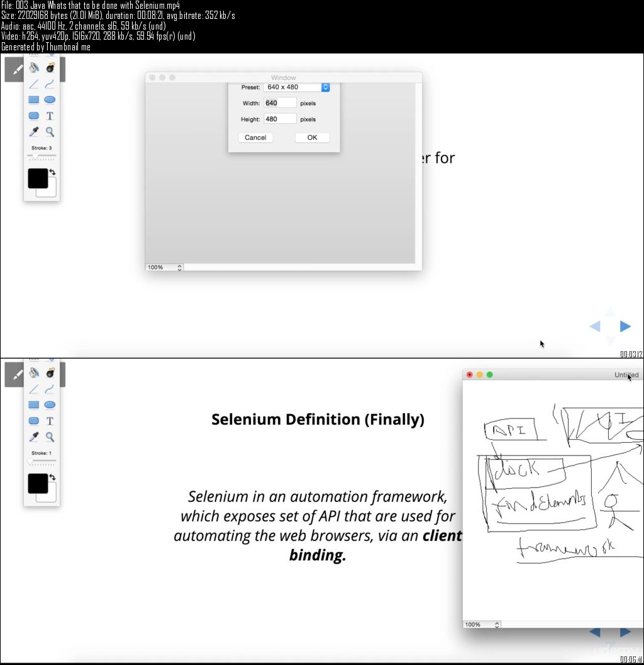Click the 'Window' title bar text
This screenshot has width=644, height=665.
click(283, 77)
